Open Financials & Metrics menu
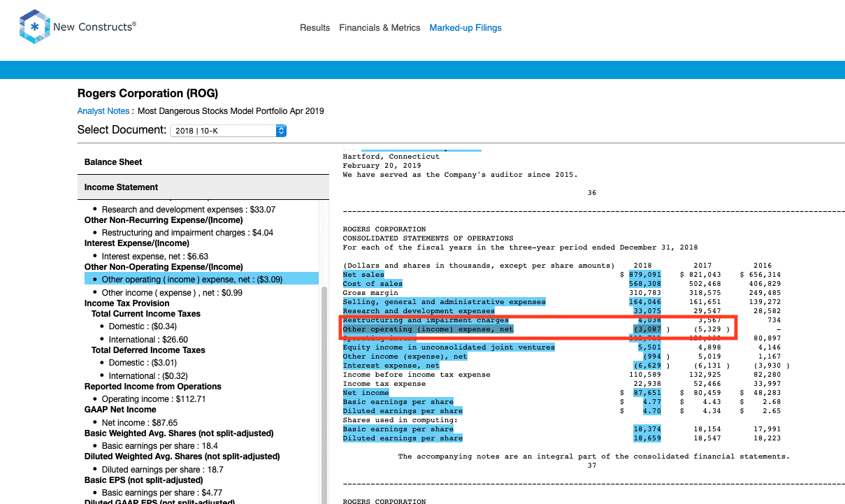This screenshot has height=504, width=845. click(380, 28)
